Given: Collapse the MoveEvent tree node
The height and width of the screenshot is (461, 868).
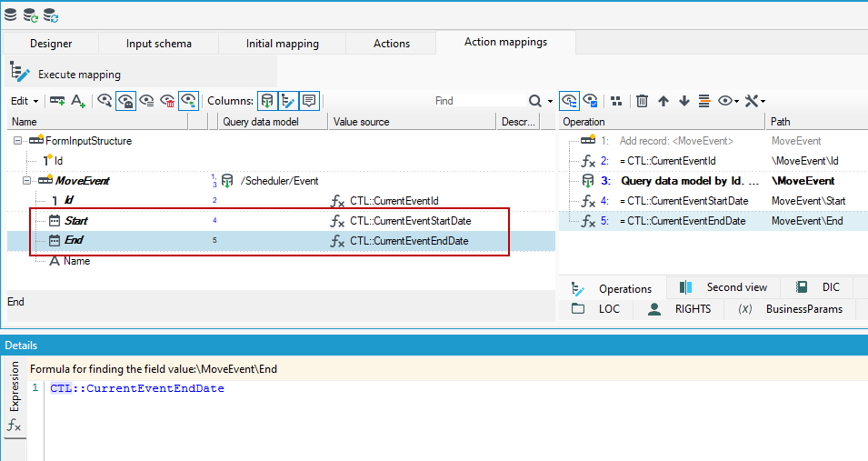Looking at the screenshot, I should tap(26, 181).
